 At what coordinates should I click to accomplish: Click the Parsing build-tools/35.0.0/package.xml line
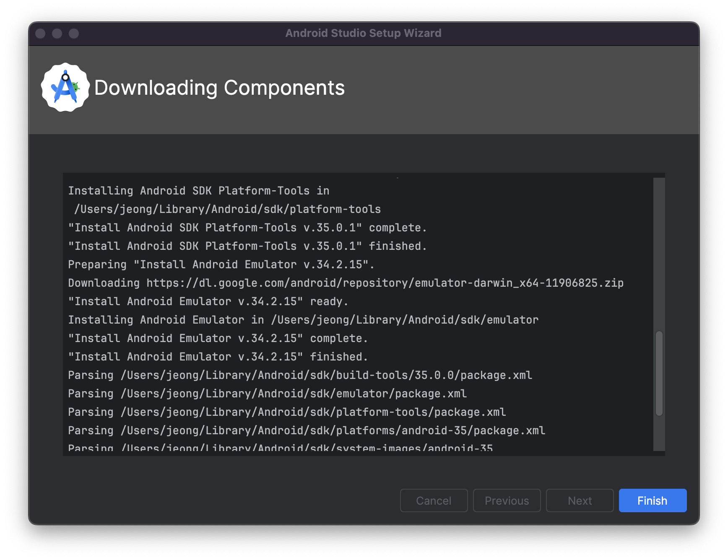point(300,375)
